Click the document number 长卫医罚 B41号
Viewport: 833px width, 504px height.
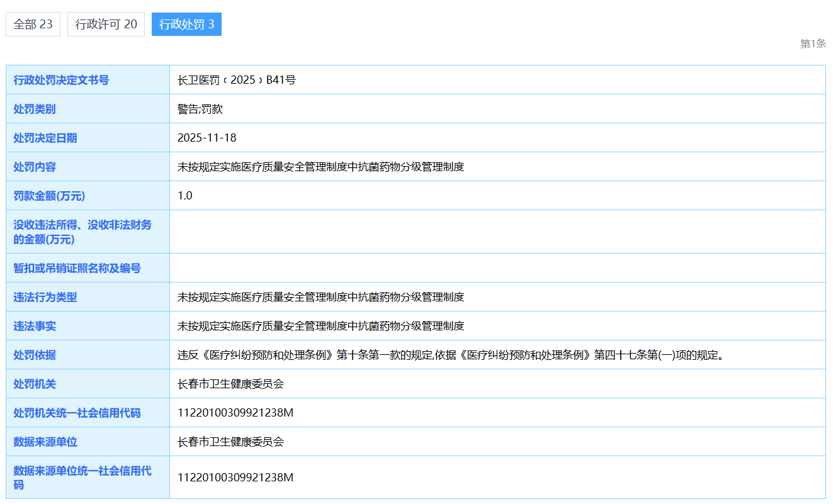(236, 80)
